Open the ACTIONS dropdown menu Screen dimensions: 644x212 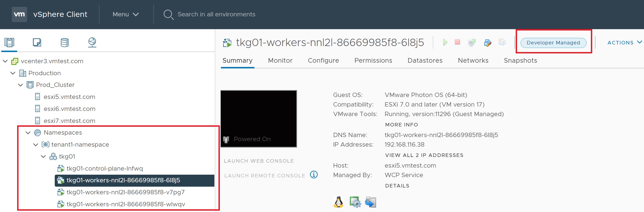(624, 43)
